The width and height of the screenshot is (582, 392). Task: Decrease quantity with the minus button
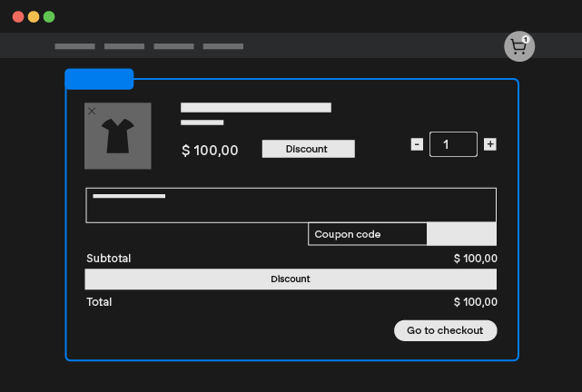click(417, 144)
